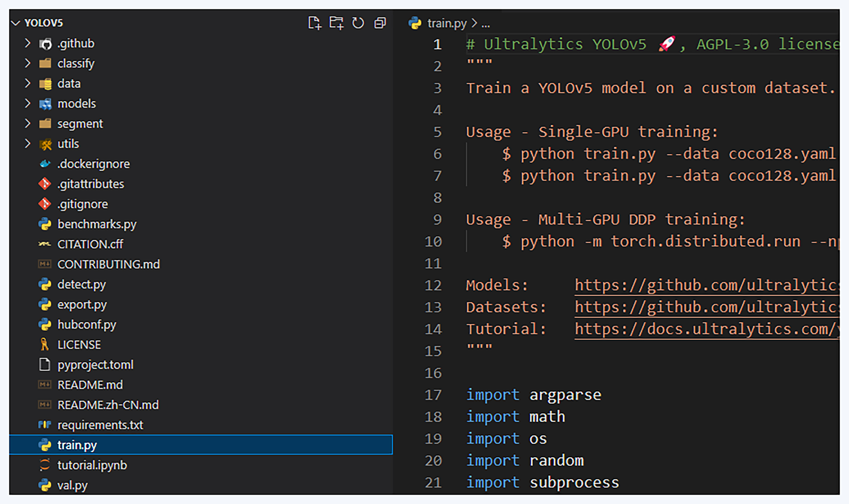Click the Python icon in train.py breadcrumb

coord(415,23)
